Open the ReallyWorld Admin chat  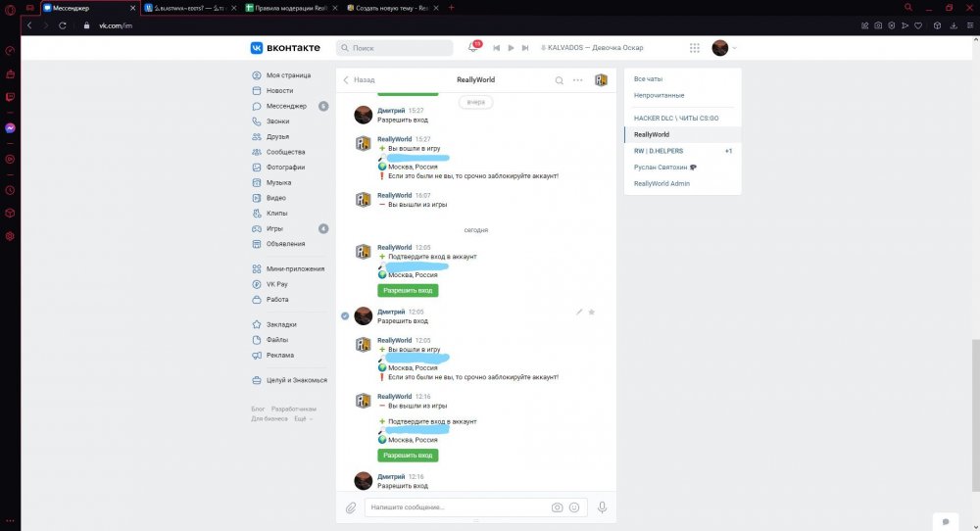point(682,183)
